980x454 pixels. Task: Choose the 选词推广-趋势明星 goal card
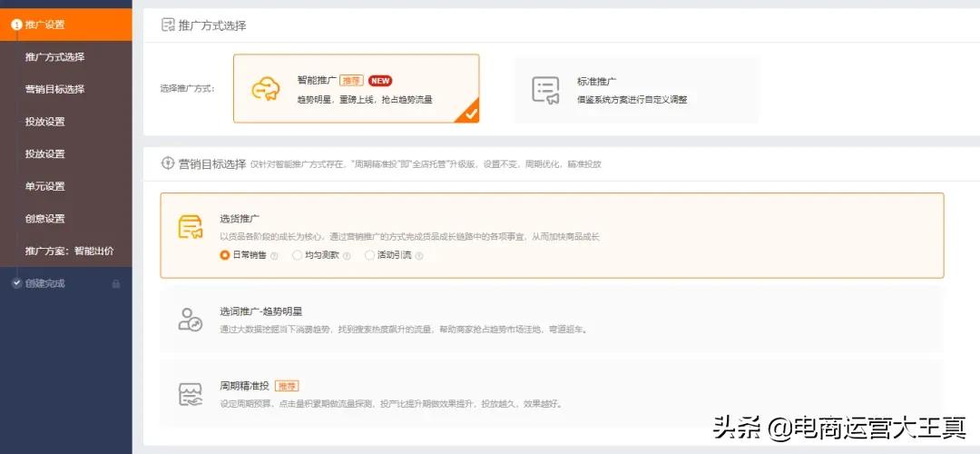tap(552, 320)
